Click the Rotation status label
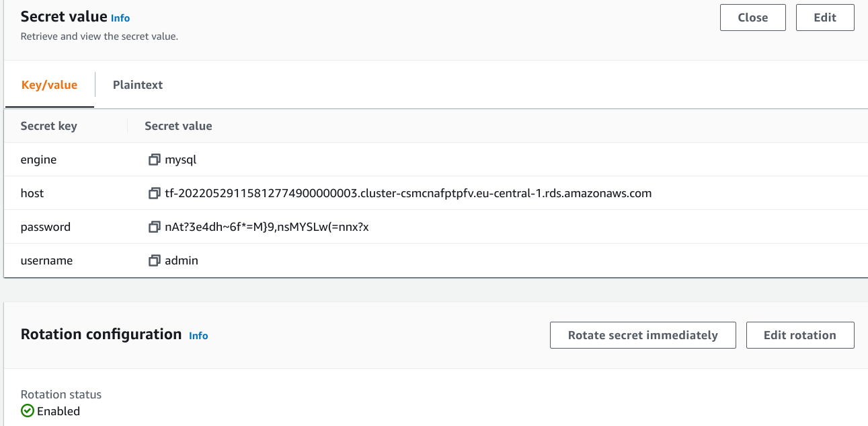868x426 pixels. click(x=61, y=394)
